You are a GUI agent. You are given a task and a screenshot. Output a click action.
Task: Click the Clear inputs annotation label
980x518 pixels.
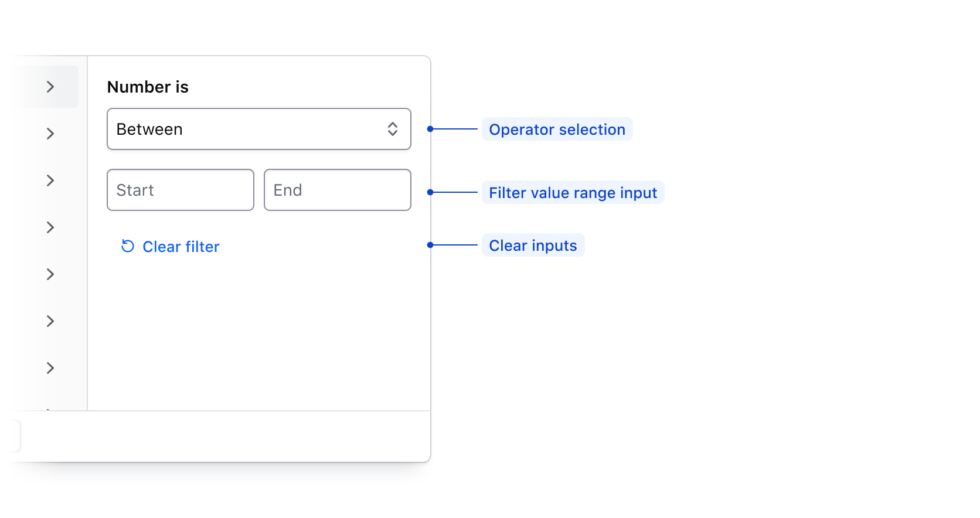(x=533, y=246)
